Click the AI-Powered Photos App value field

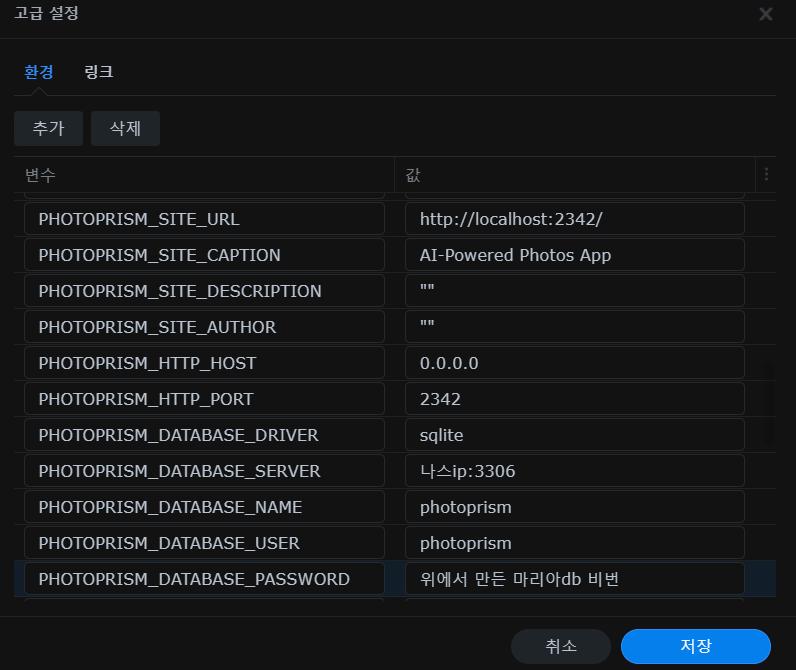(575, 255)
